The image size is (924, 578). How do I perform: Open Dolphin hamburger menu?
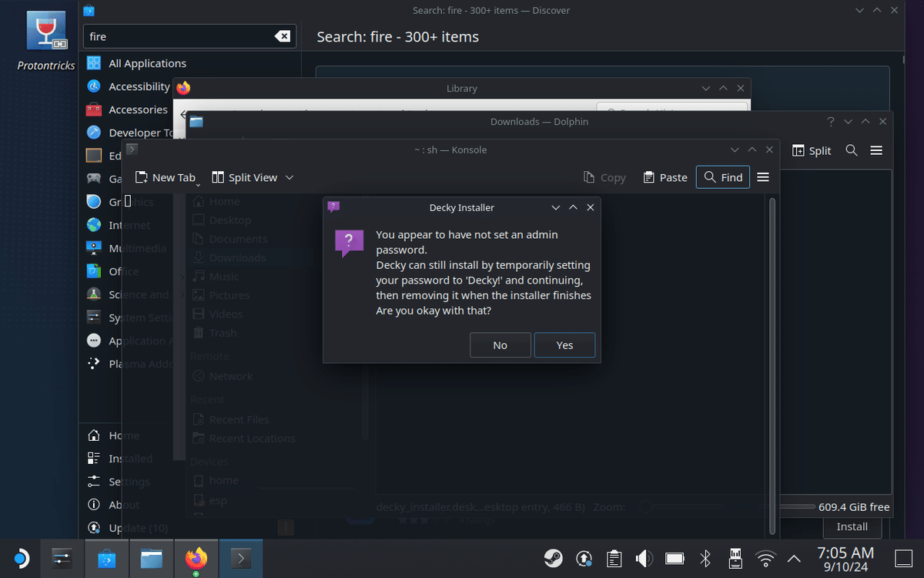(876, 150)
